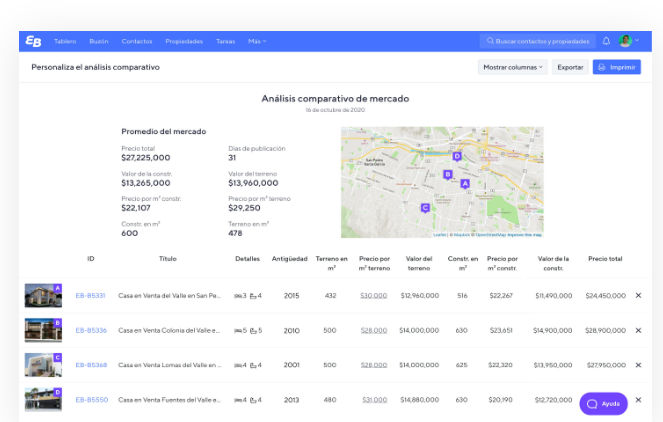
Task: Expand Mostrar columnas dropdown
Action: coord(512,67)
